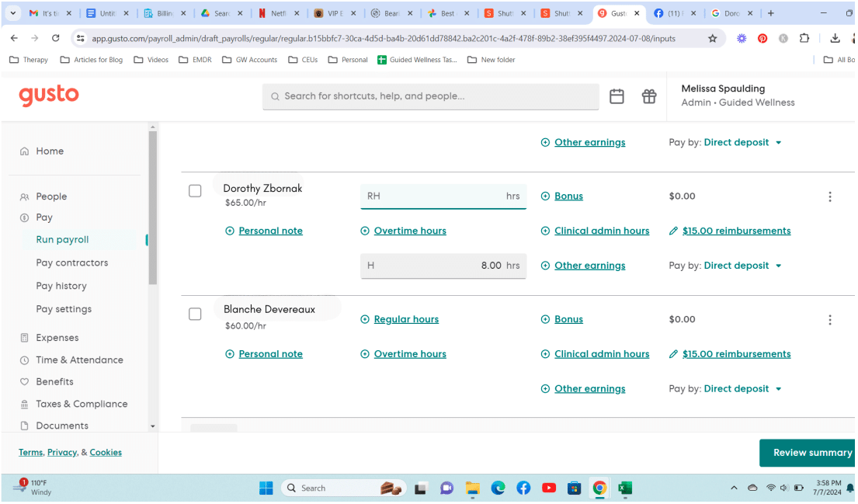The height and width of the screenshot is (504, 858).
Task: Open the Documents icon in the sidebar
Action: click(x=26, y=425)
